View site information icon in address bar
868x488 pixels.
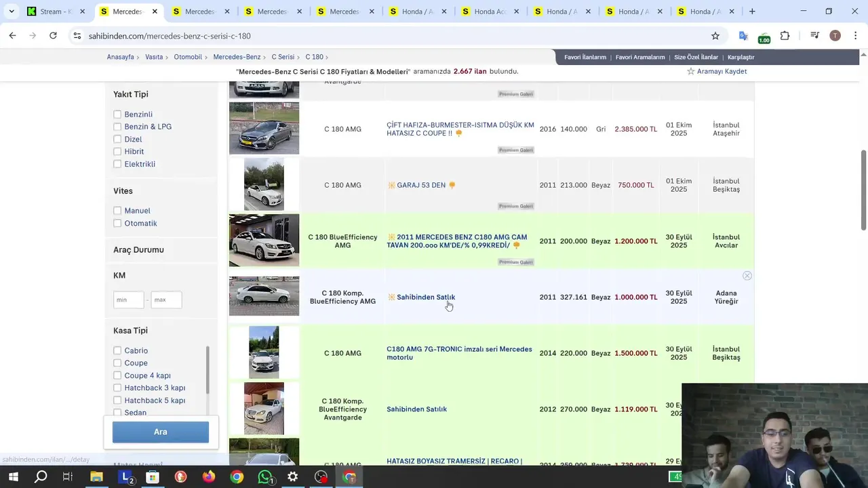[x=77, y=36]
